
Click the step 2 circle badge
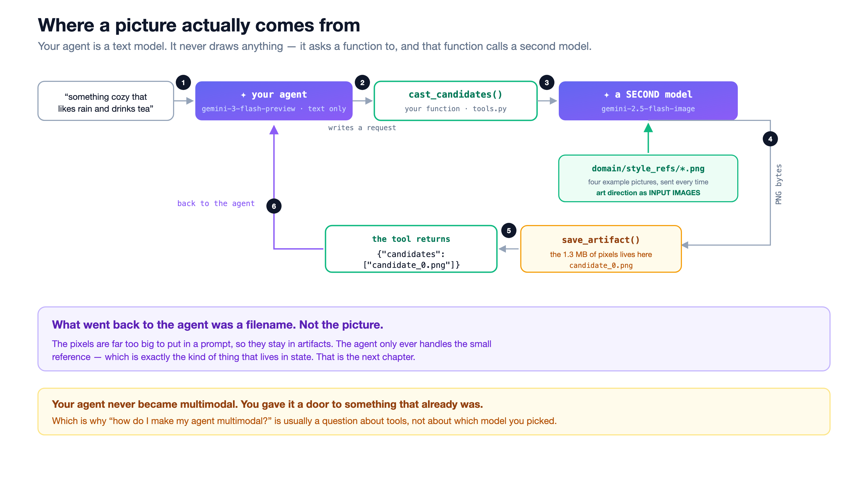point(362,82)
